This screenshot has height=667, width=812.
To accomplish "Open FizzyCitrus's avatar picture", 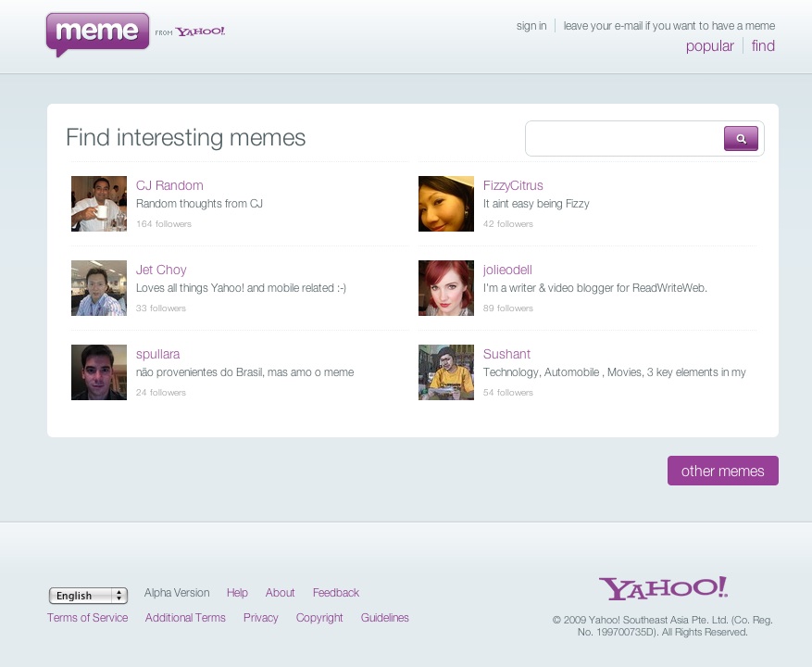I will (446, 204).
